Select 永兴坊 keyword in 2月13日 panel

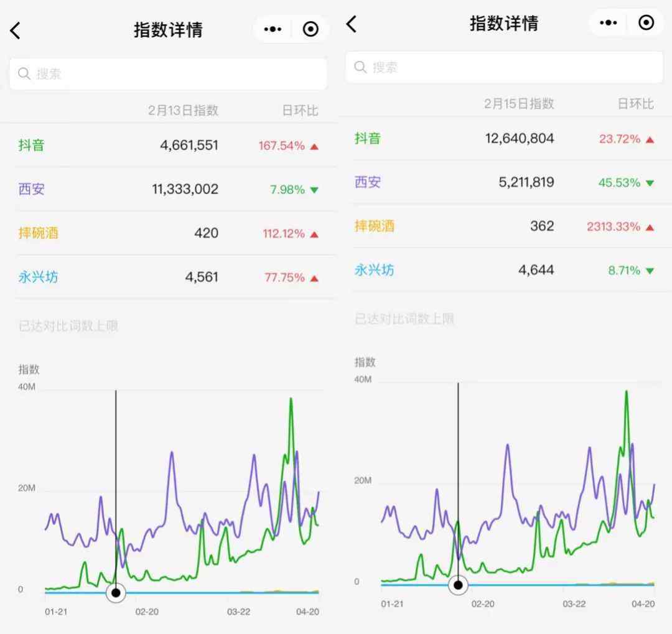click(38, 277)
